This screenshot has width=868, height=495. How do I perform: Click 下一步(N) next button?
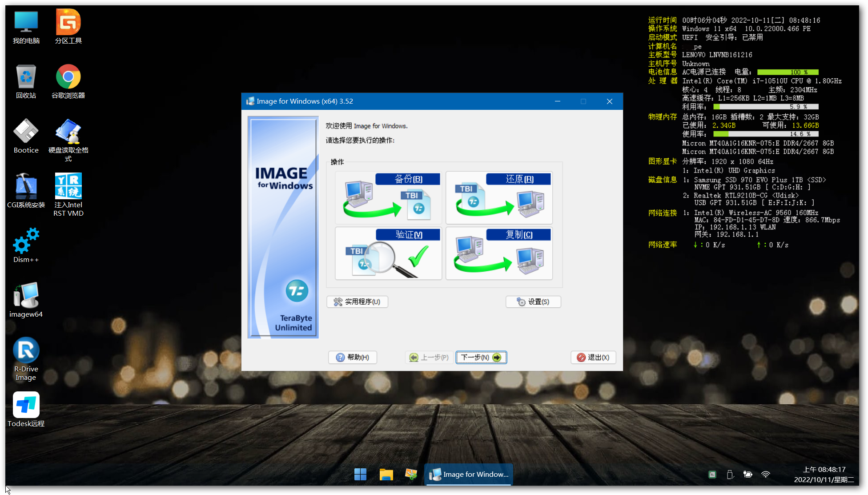(x=481, y=357)
